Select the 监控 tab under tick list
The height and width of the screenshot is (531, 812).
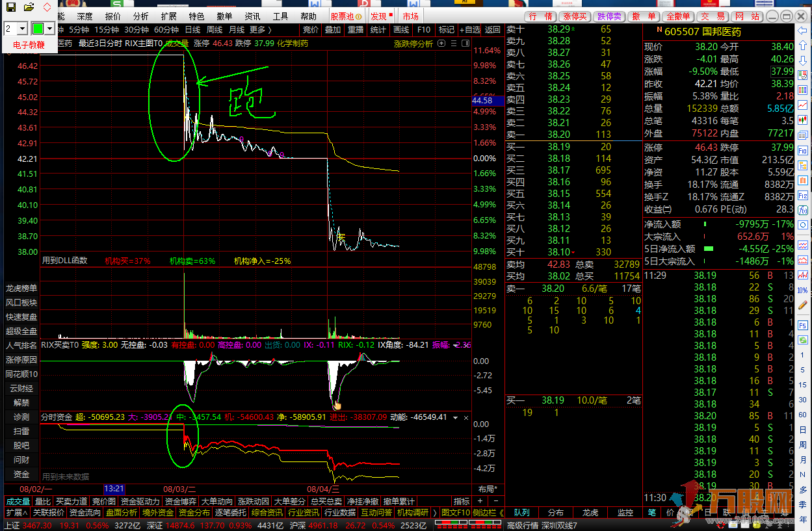[625, 512]
